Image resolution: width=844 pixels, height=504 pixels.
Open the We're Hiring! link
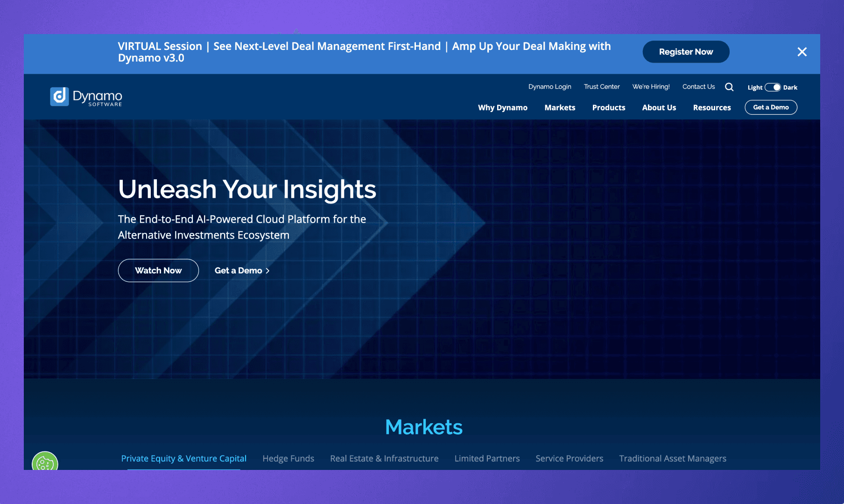pos(651,87)
